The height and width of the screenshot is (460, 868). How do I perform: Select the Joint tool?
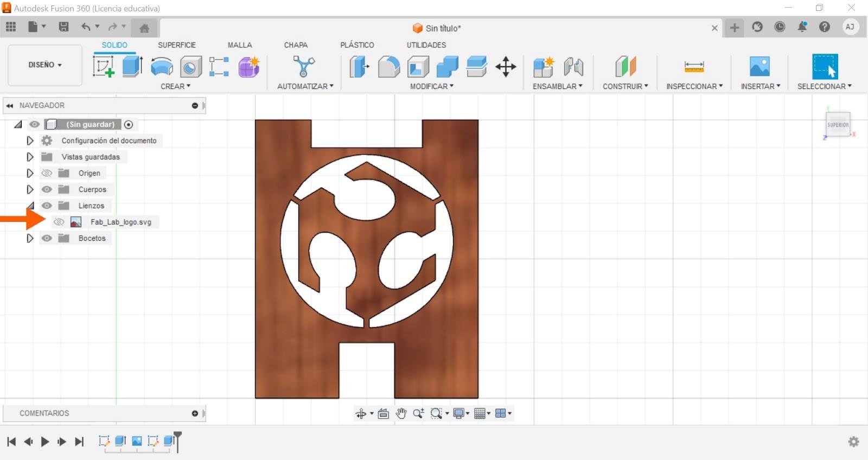coord(573,67)
